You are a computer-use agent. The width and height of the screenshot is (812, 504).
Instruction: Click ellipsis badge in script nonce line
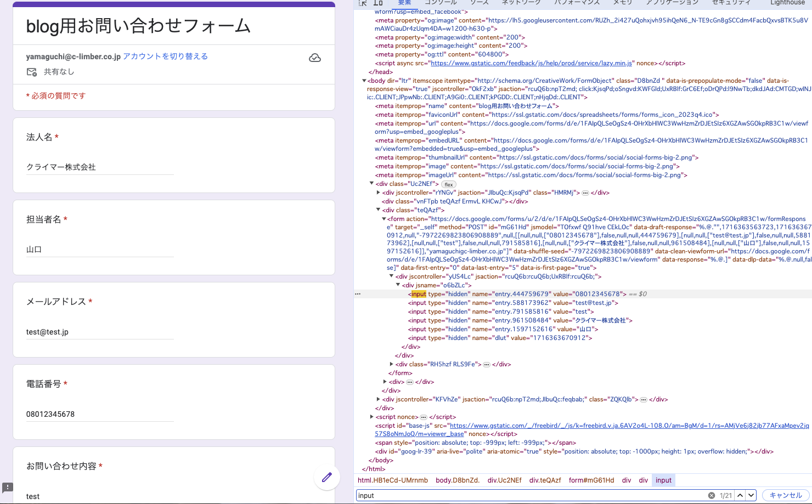click(x=424, y=417)
